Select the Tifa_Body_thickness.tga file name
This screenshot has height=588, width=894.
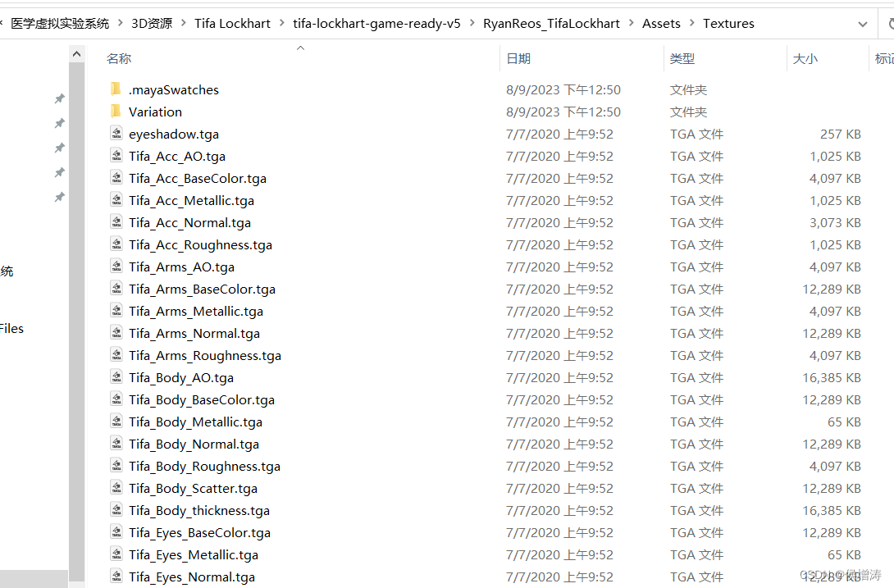tap(199, 510)
